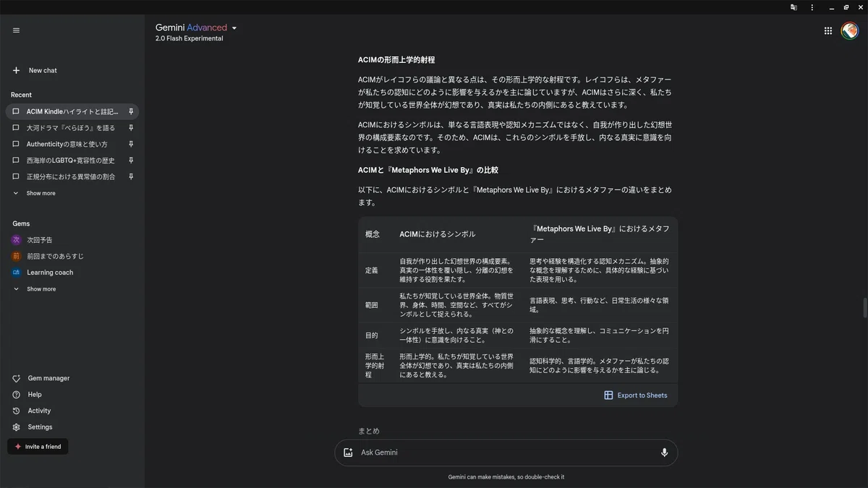The image size is (868, 488).
Task: Click the 2.0 Flash Experimental model label
Action: coord(189,39)
